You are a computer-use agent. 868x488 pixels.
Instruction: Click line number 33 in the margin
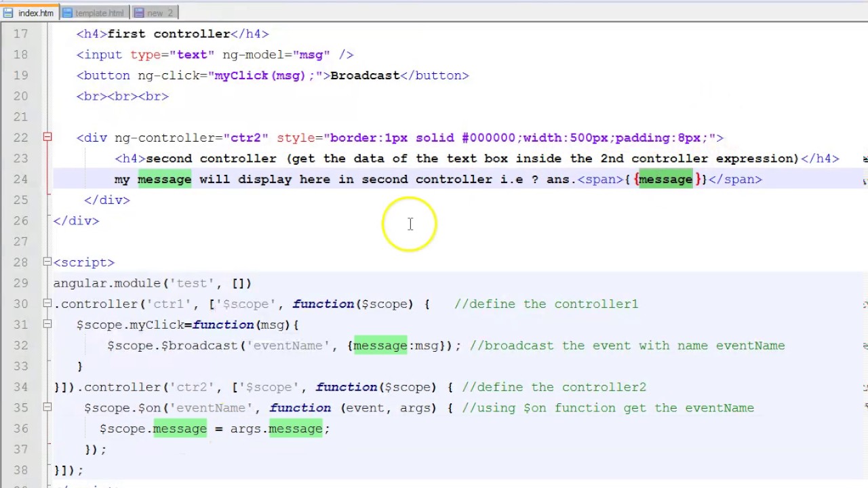point(20,366)
